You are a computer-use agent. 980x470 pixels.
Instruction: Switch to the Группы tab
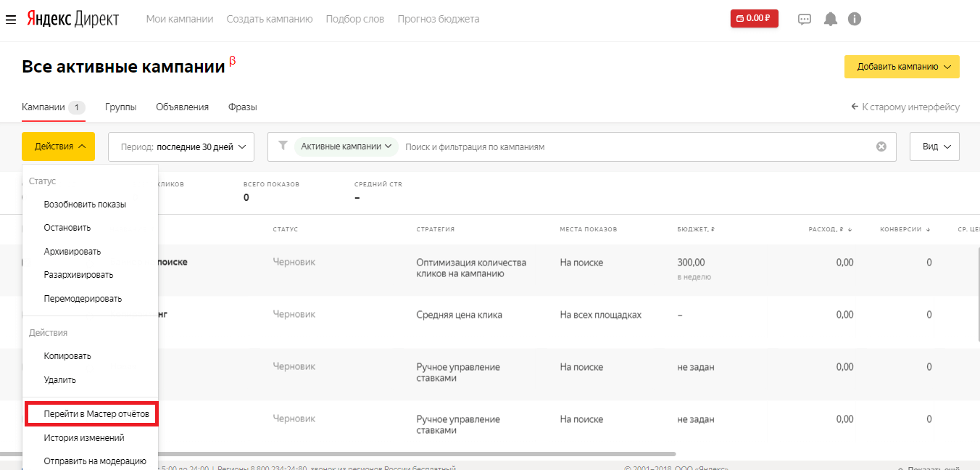point(120,107)
